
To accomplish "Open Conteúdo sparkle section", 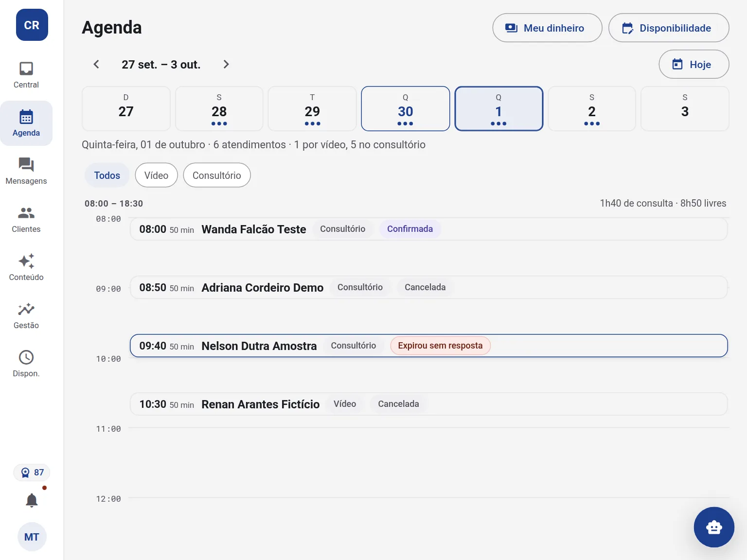I will [26, 268].
